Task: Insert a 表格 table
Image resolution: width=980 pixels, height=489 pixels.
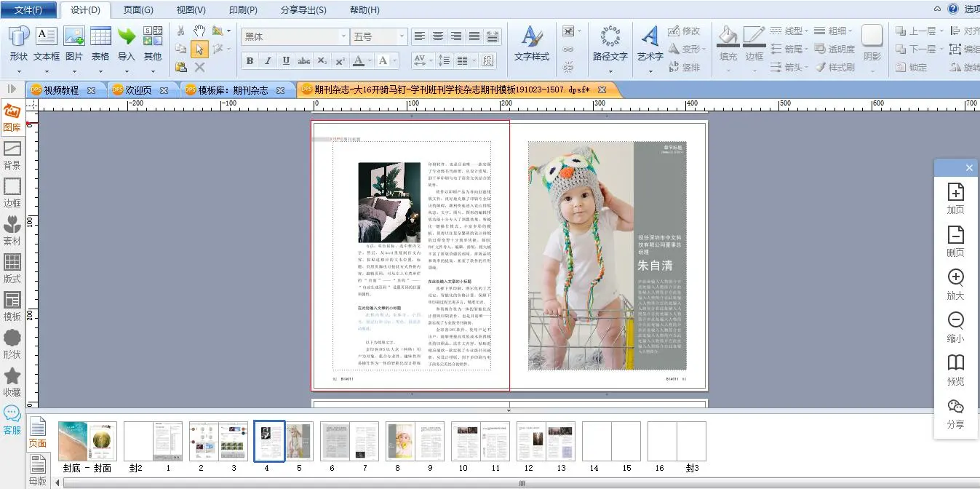Action: pos(100,44)
